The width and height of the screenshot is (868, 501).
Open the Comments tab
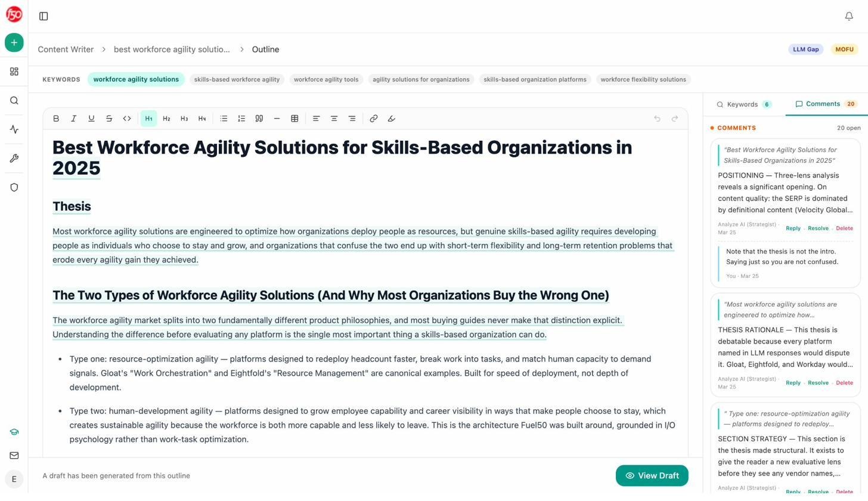823,104
